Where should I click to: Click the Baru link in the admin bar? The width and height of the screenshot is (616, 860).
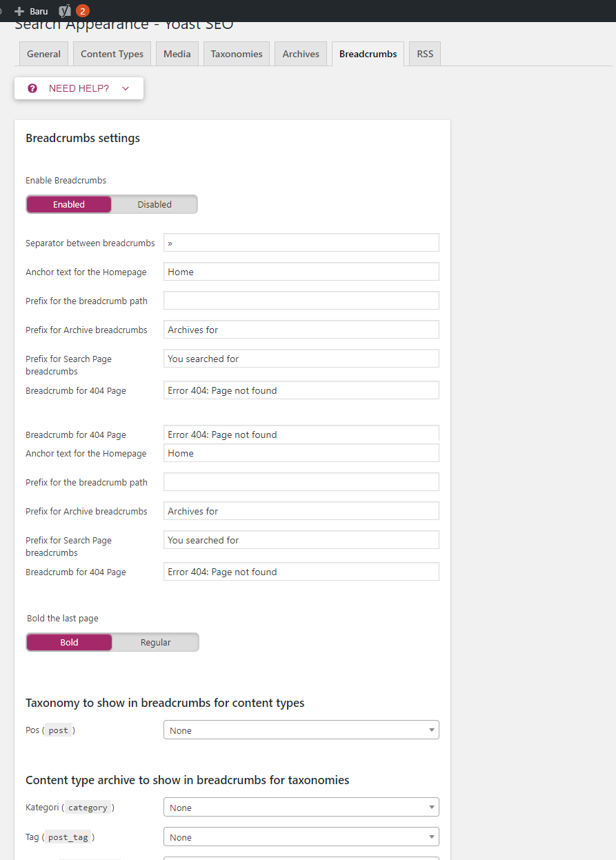[39, 11]
